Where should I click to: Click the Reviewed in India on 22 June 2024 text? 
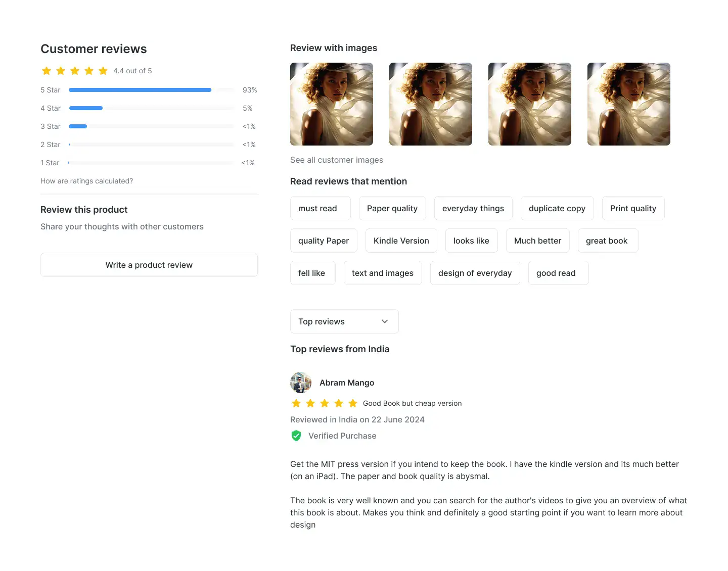click(357, 419)
